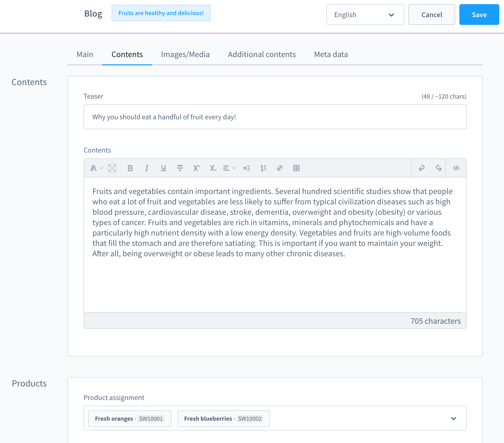Apply subscript formatting
The width and height of the screenshot is (504, 443).
(213, 168)
